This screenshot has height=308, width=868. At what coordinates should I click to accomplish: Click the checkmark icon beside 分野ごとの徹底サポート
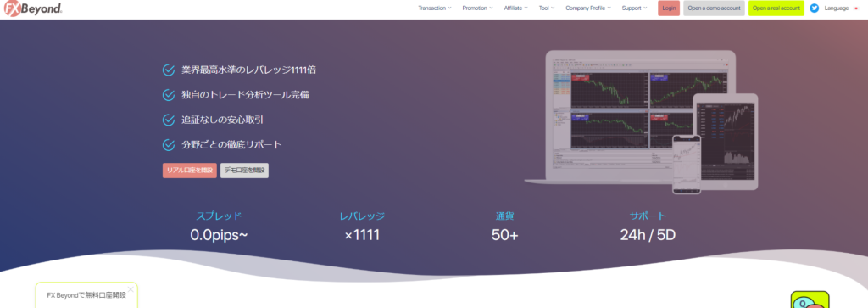(x=169, y=144)
